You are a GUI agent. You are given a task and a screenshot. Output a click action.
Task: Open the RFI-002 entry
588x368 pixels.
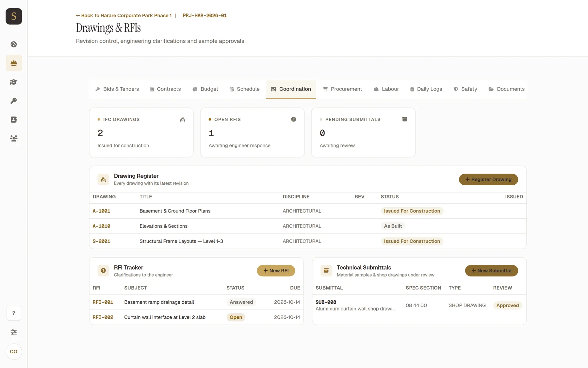103,317
